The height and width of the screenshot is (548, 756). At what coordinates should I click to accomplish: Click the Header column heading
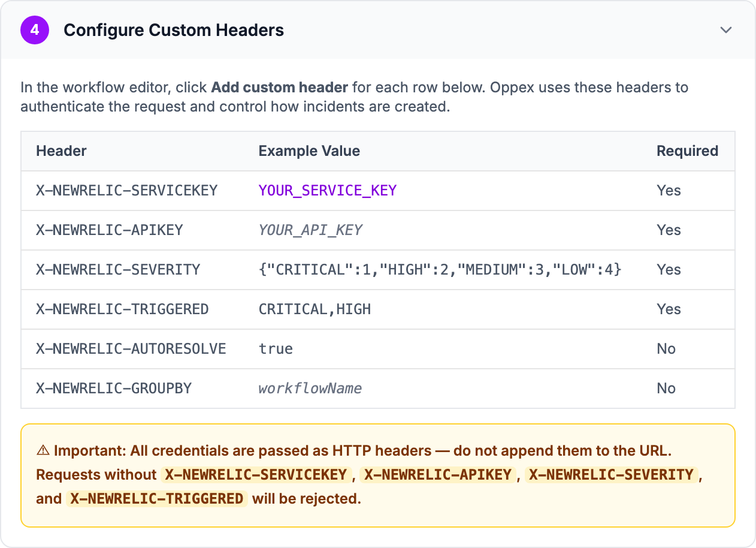[61, 151]
